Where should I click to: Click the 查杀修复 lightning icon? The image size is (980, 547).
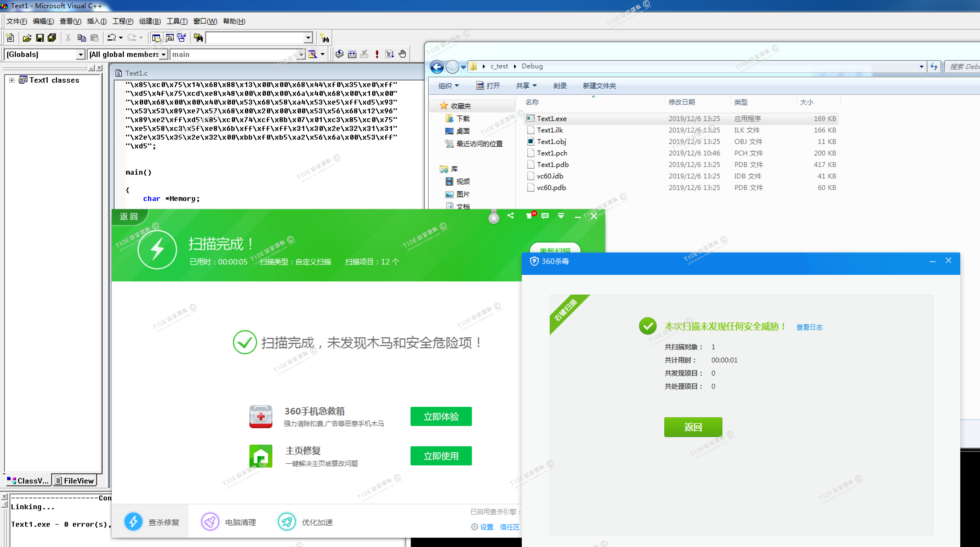click(x=133, y=522)
